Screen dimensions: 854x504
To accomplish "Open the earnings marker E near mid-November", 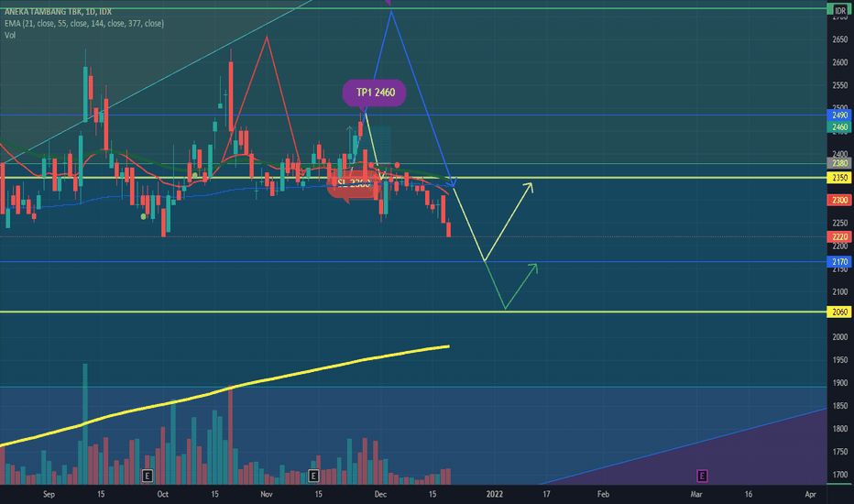I will pyautogui.click(x=313, y=476).
